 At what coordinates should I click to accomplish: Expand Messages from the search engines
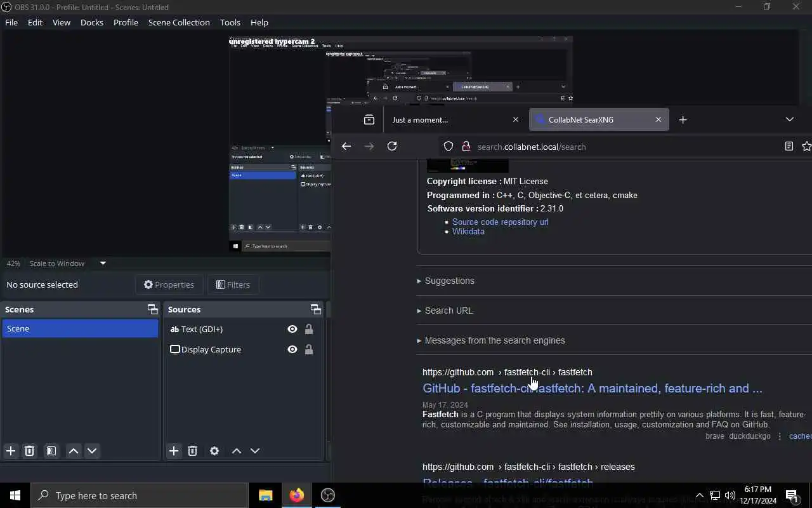tap(490, 340)
